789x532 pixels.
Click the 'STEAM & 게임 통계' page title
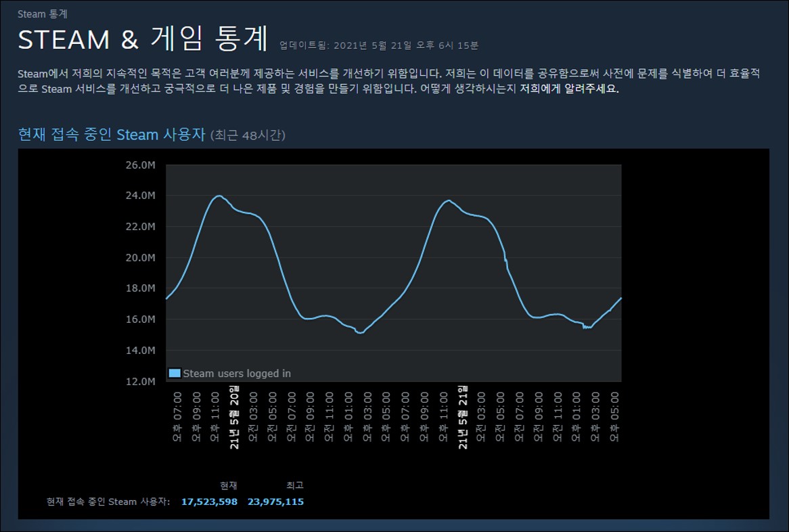point(143,39)
